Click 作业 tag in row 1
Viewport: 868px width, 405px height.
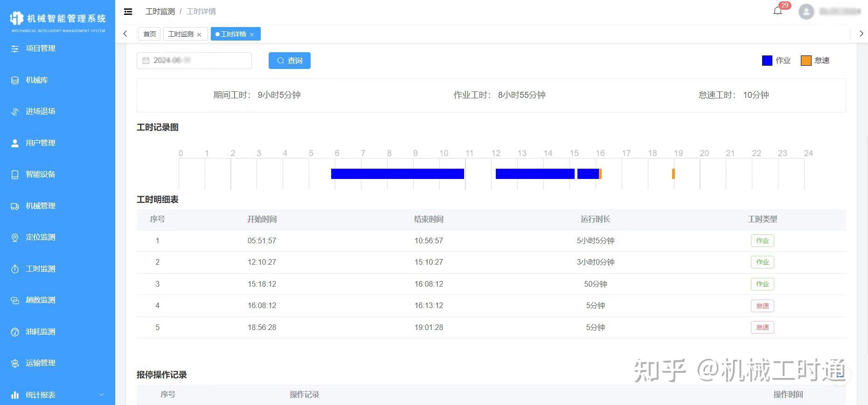[763, 241]
